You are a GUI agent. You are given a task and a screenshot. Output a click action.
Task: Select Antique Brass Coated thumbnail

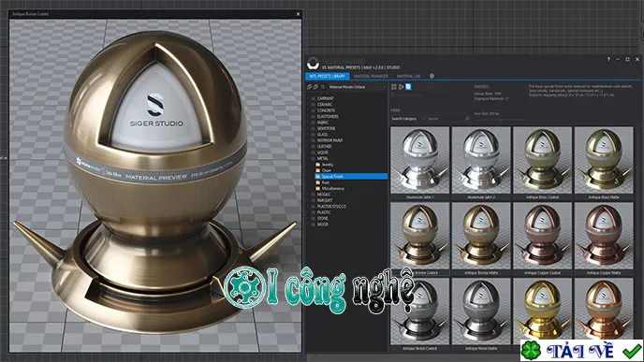pos(542,160)
